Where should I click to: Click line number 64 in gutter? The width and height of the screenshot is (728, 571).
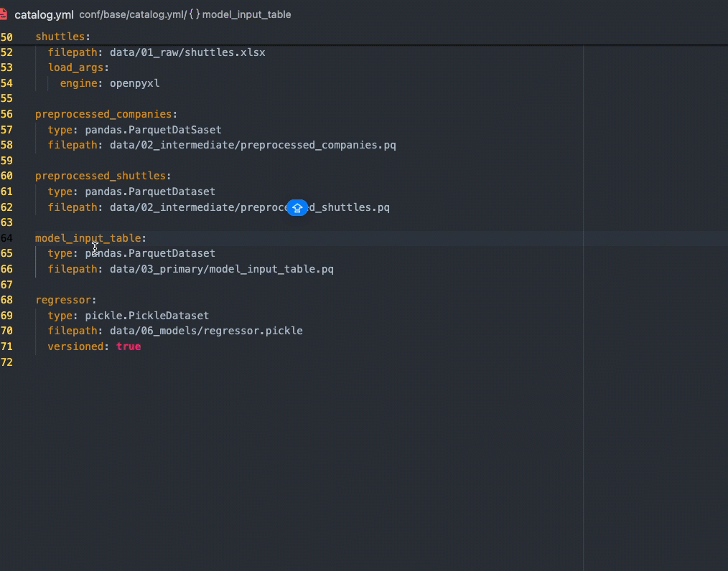(6, 238)
